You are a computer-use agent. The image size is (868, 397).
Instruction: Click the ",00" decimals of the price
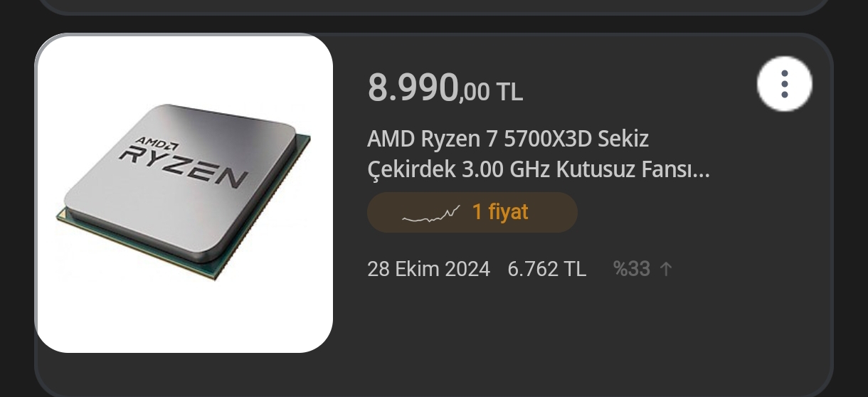coord(475,93)
